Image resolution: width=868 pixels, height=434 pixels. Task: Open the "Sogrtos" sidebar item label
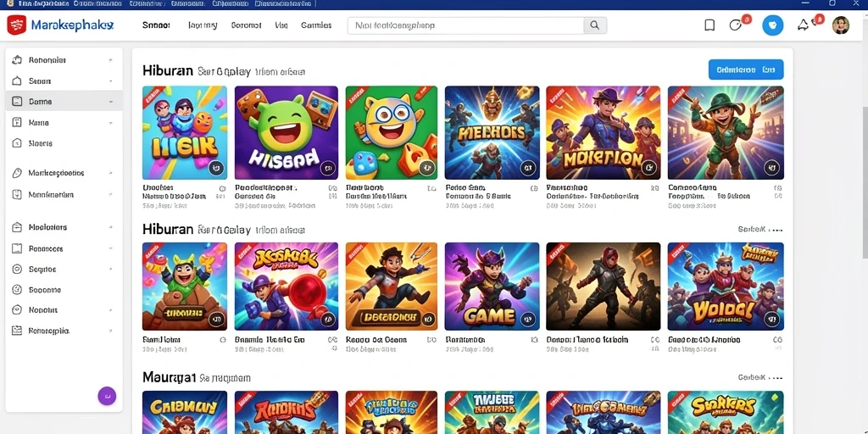point(42,269)
